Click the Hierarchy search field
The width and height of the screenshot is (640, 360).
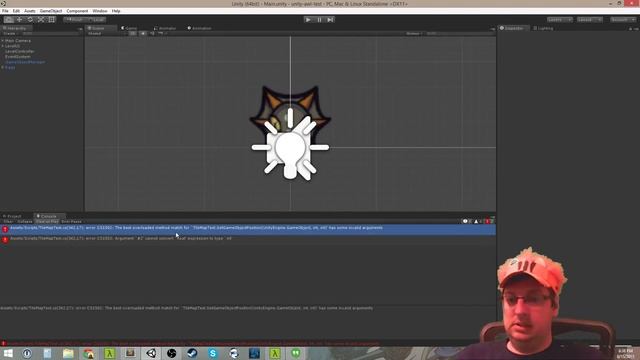pyautogui.click(x=49, y=33)
